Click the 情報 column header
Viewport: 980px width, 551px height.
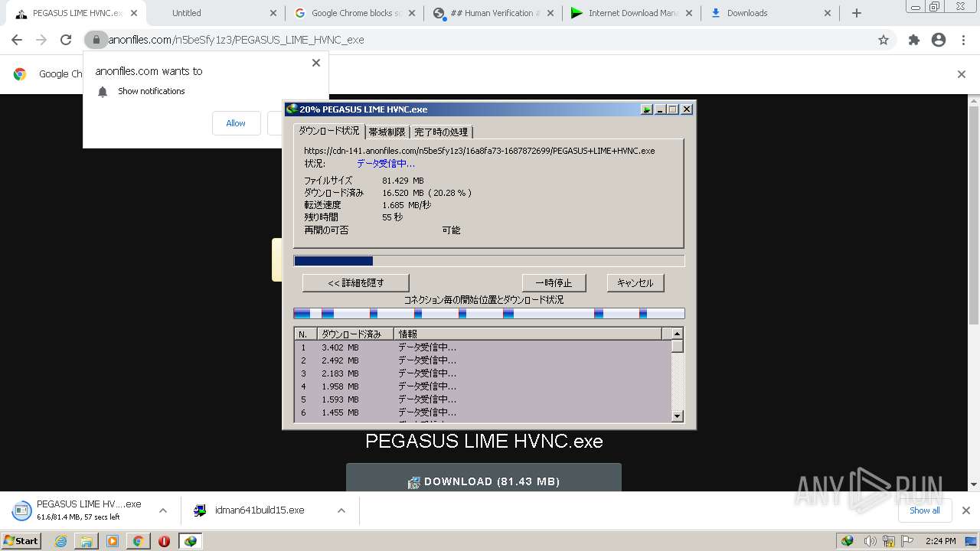point(528,334)
